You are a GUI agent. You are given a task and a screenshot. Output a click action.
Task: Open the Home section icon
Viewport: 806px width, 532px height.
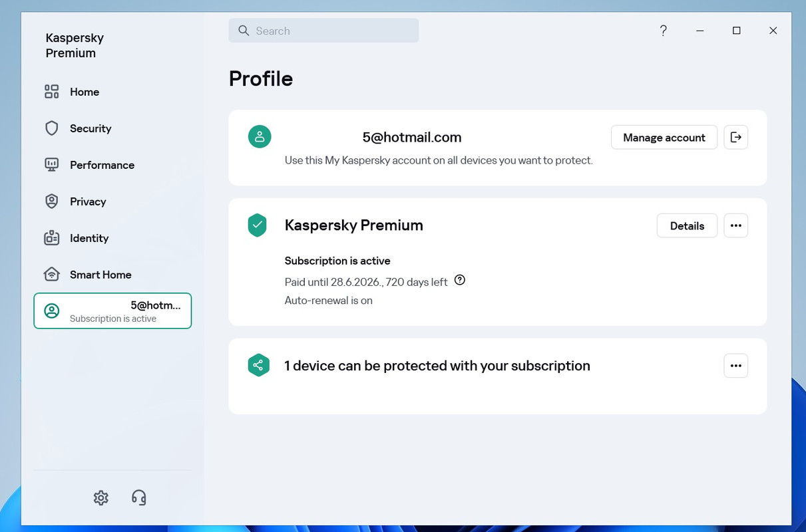pos(52,92)
